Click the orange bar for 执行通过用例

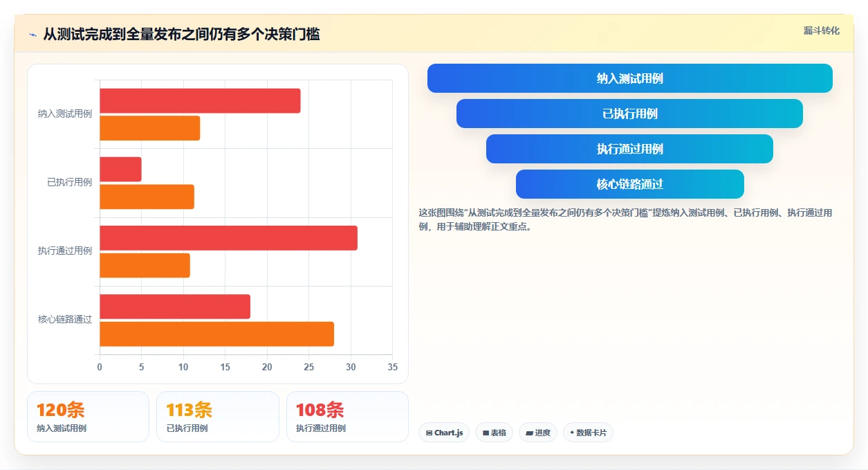pyautogui.click(x=145, y=266)
